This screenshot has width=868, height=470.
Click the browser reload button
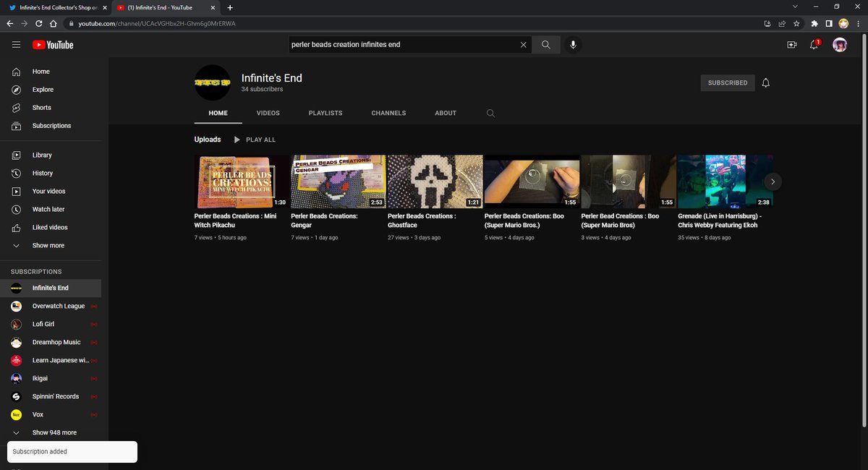coord(39,23)
